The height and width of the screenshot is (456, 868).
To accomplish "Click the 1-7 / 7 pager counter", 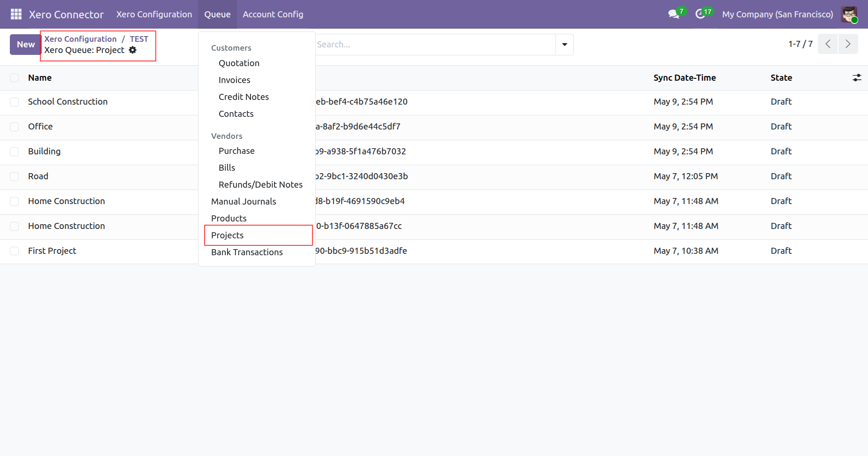I will (800, 44).
